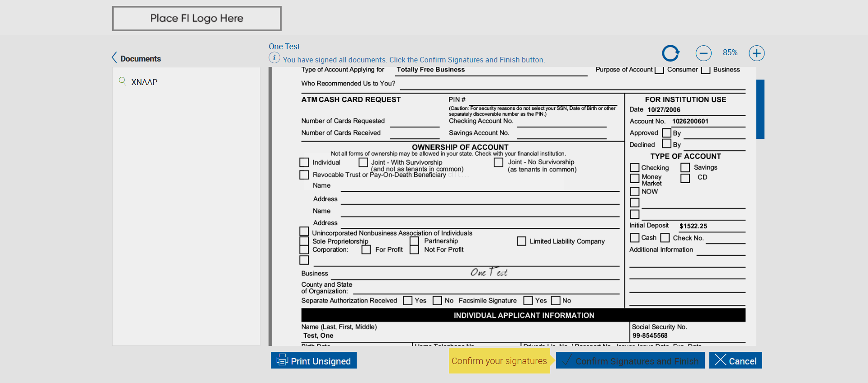Screen dimensions: 868x383
Task: Click the Additional Information field
Action: click(721, 250)
